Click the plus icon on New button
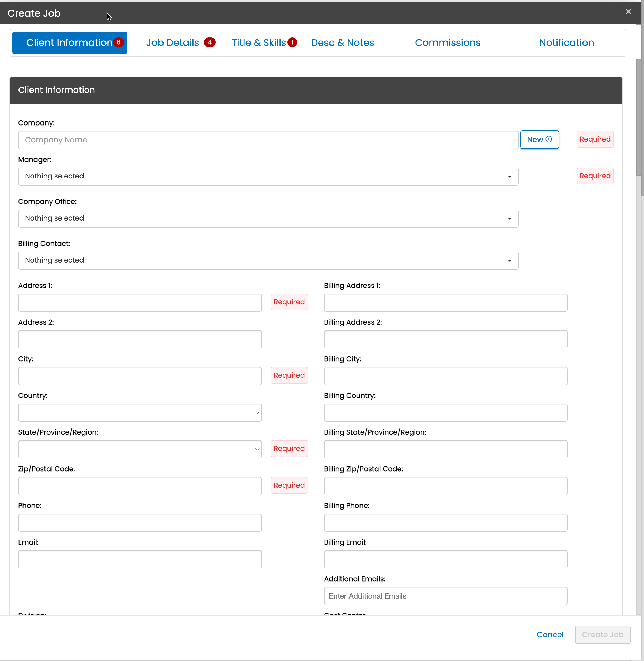 [549, 139]
